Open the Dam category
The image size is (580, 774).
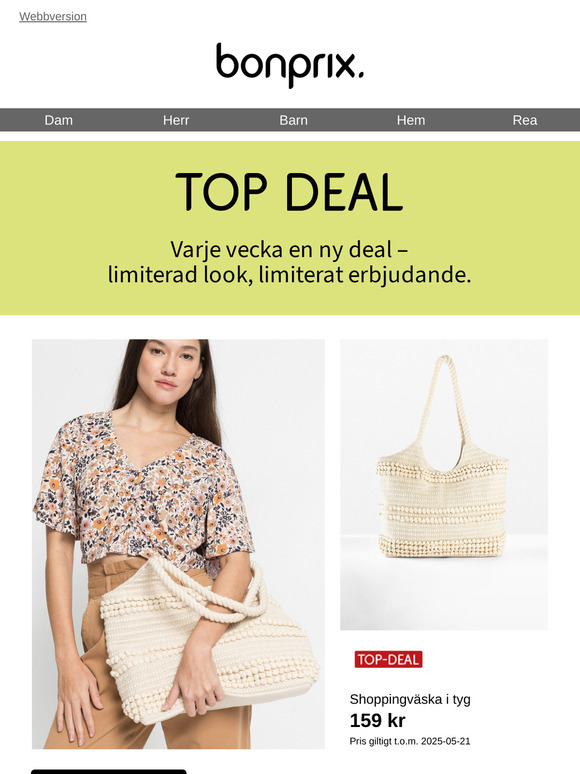pos(59,120)
